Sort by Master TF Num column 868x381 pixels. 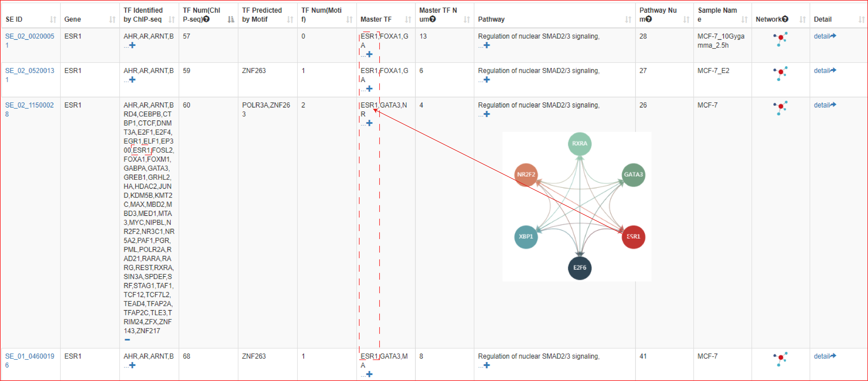tap(467, 20)
